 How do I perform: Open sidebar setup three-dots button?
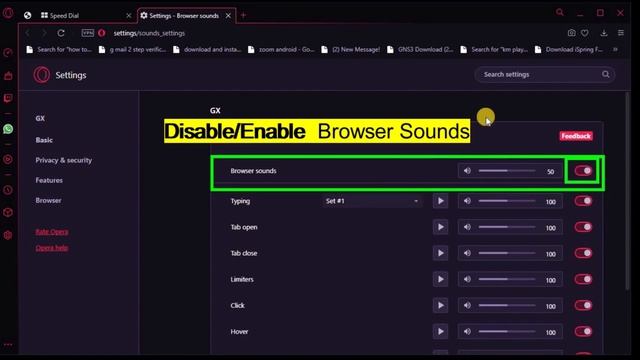[8, 345]
